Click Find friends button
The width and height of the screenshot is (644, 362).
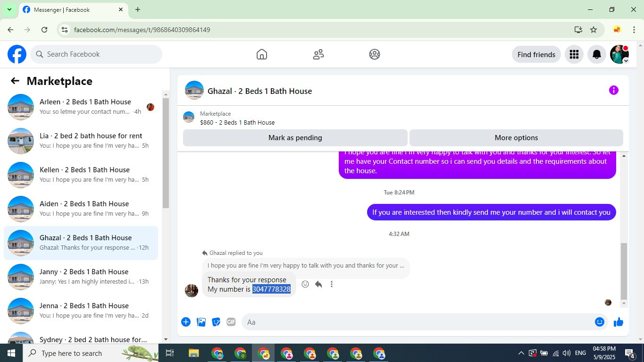click(x=536, y=54)
